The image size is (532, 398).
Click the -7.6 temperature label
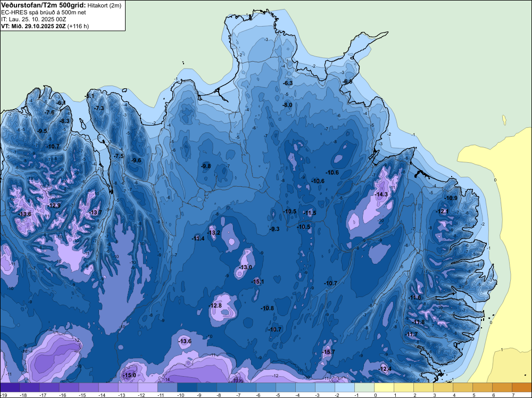pos(49,112)
